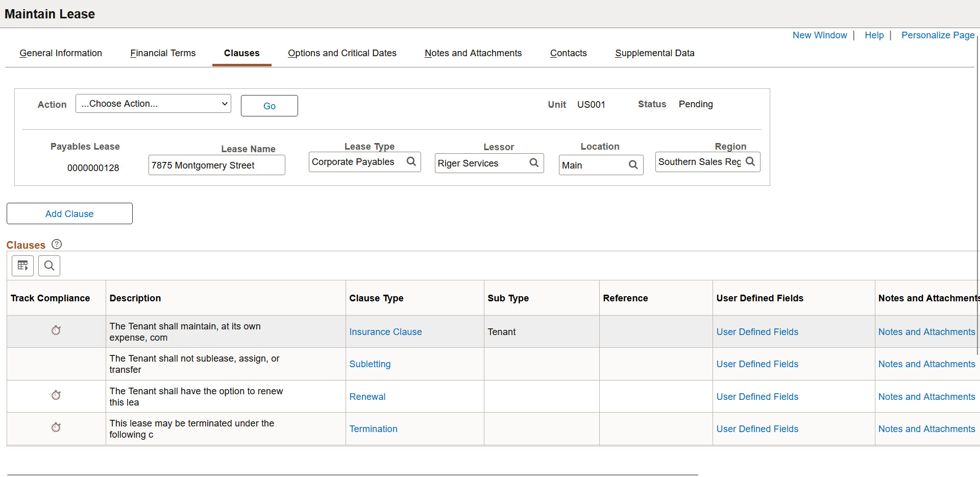The height and width of the screenshot is (477, 980).
Task: Open the Location lookup magnifier icon
Action: click(x=633, y=164)
